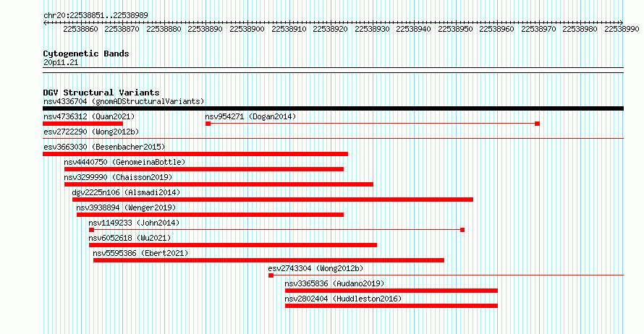Open nsv6052618 (Wu2021) label
The width and height of the screenshot is (644, 334).
click(x=130, y=238)
